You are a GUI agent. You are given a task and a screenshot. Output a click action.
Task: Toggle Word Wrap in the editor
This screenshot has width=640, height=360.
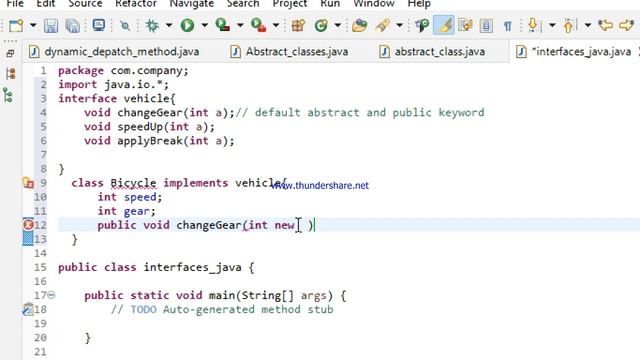465,25
